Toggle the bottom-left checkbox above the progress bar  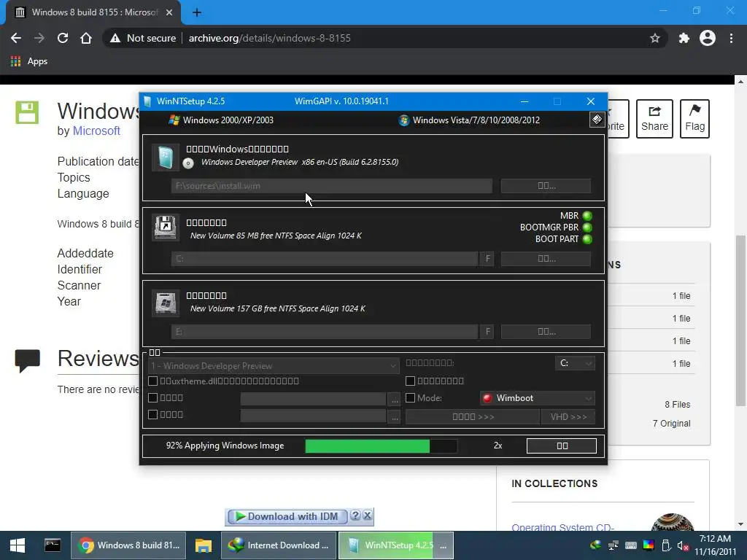pyautogui.click(x=153, y=415)
